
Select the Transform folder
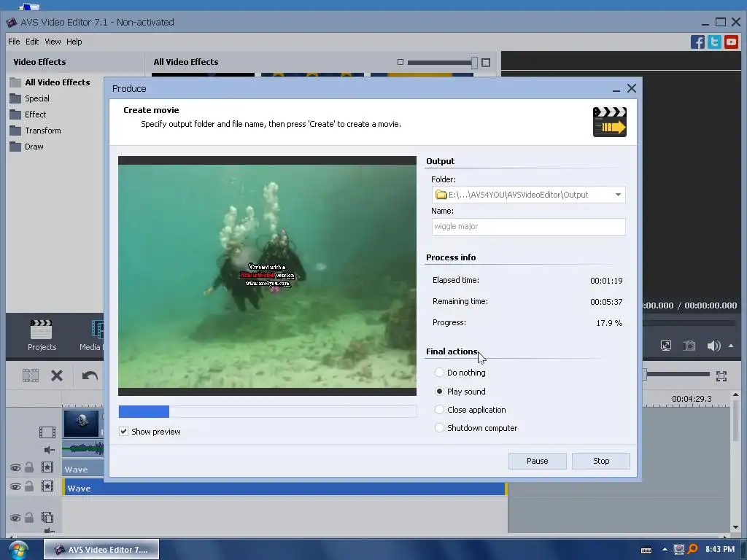[x=35, y=131]
